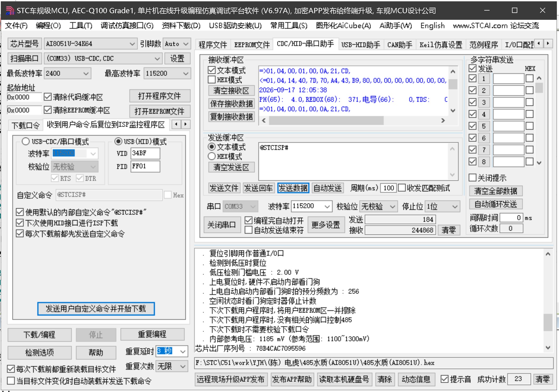The height and width of the screenshot is (392, 559).
Task: Click the period (ms) input field
Action: (388, 188)
